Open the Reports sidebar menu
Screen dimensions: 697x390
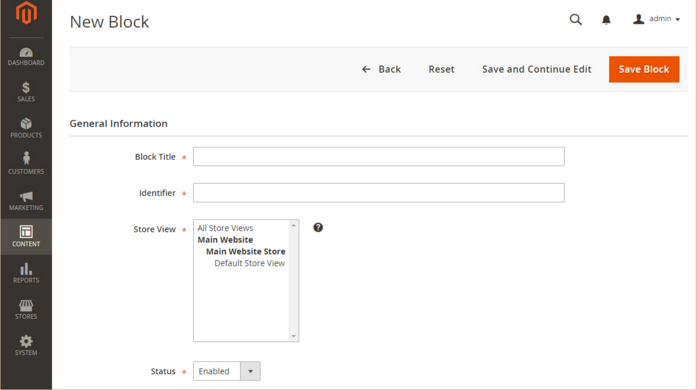pyautogui.click(x=26, y=273)
